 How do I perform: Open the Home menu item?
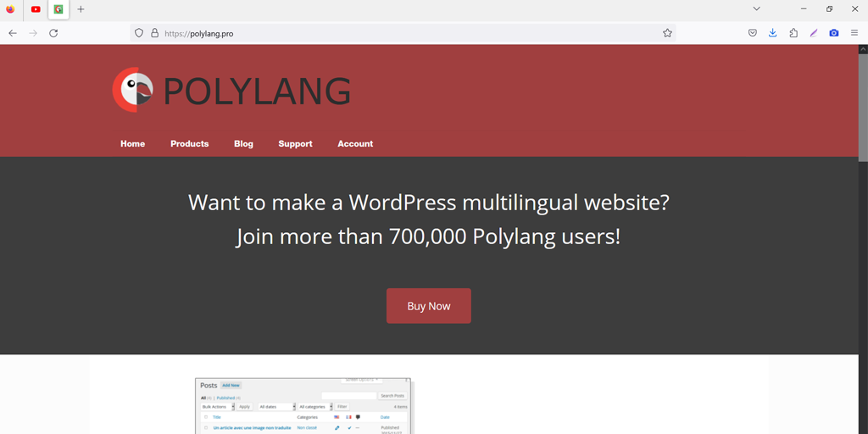[133, 144]
